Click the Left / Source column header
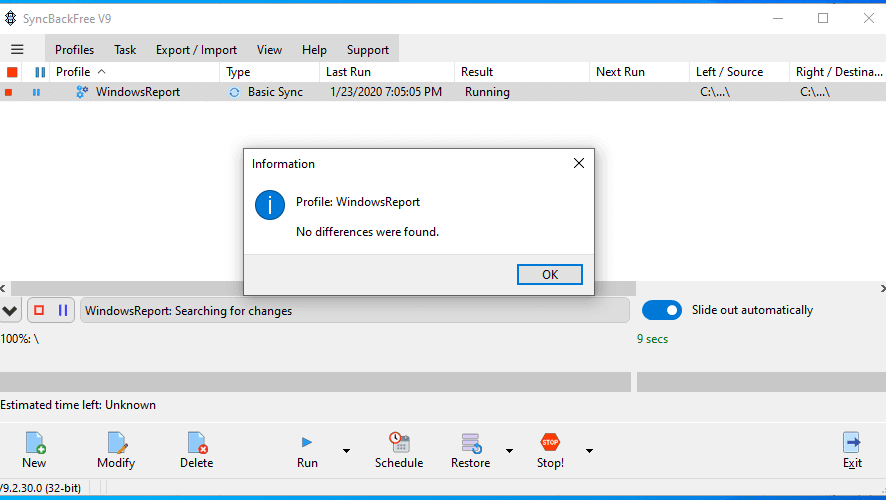The width and height of the screenshot is (886, 500). (739, 72)
